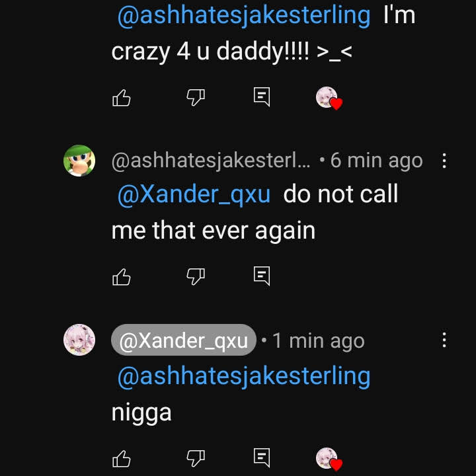Reply to the "crazy 4 u daddy" comment
The height and width of the screenshot is (476, 476).
[x=262, y=97]
